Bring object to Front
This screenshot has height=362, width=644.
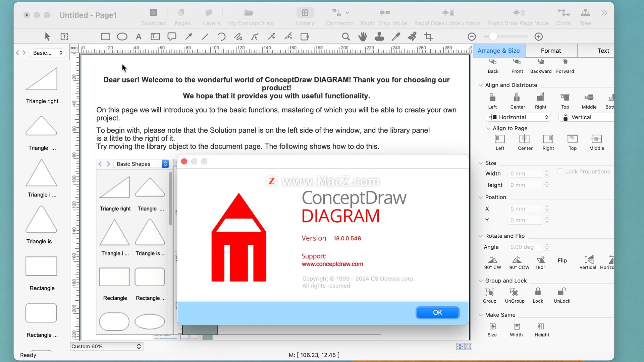517,66
